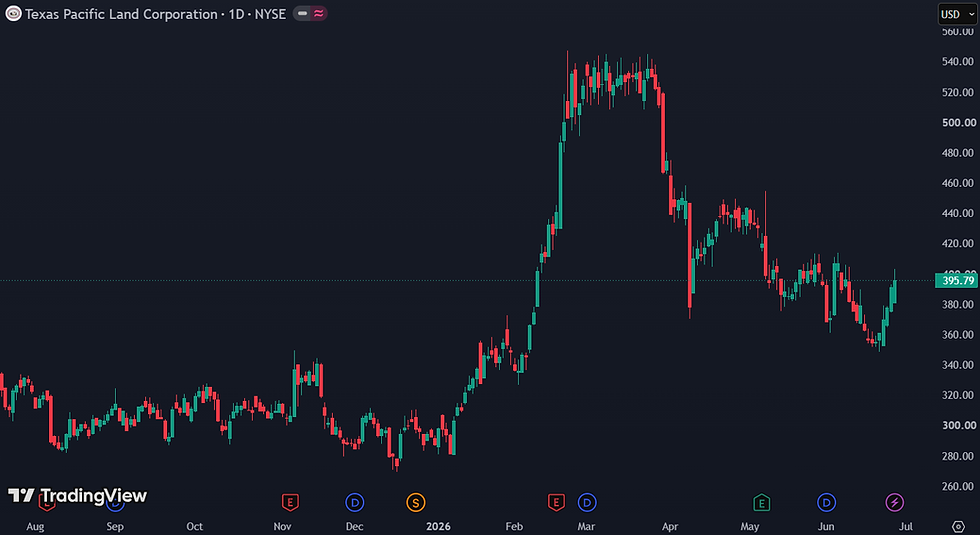Click the 500.00 price axis label
Viewport: 980px width, 535px height.
pos(958,122)
